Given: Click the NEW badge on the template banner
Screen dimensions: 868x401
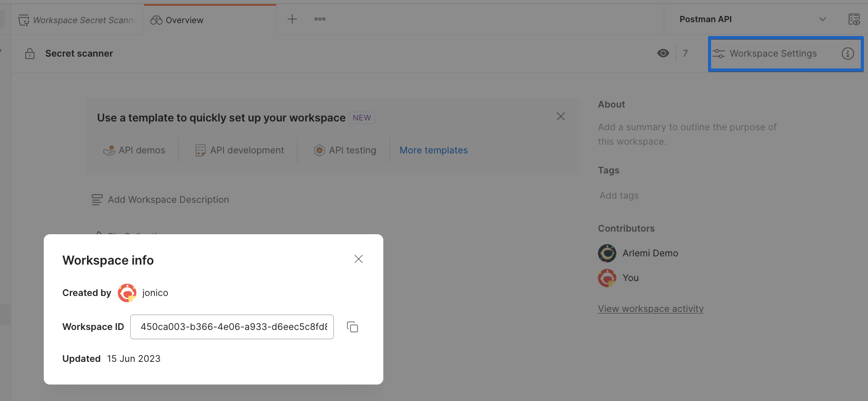Looking at the screenshot, I should point(362,118).
